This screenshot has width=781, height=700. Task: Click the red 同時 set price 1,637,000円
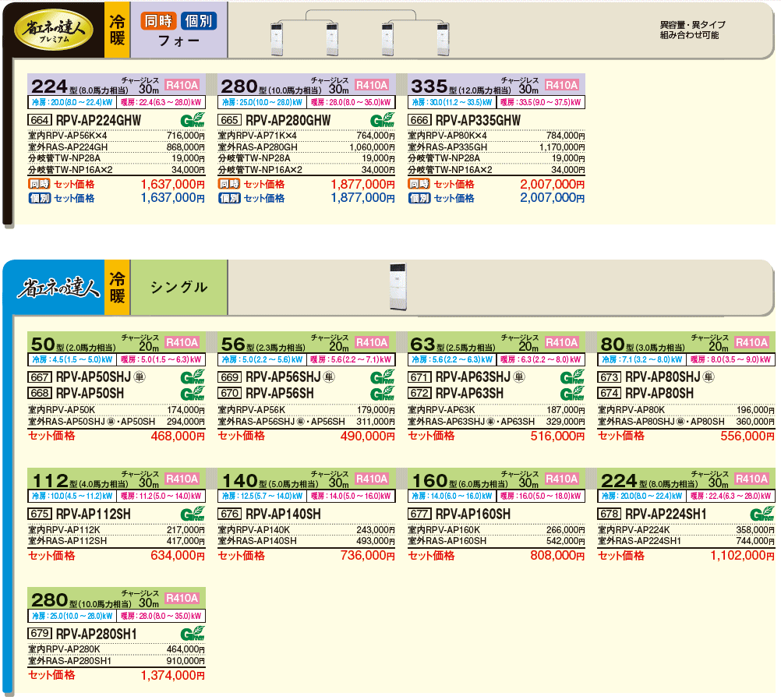(x=172, y=184)
